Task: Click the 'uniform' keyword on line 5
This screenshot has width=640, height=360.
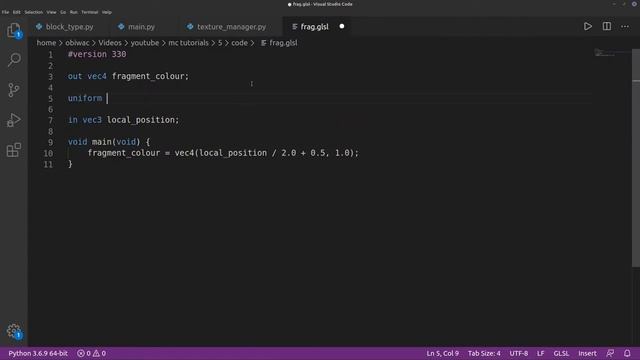Action: (85, 98)
